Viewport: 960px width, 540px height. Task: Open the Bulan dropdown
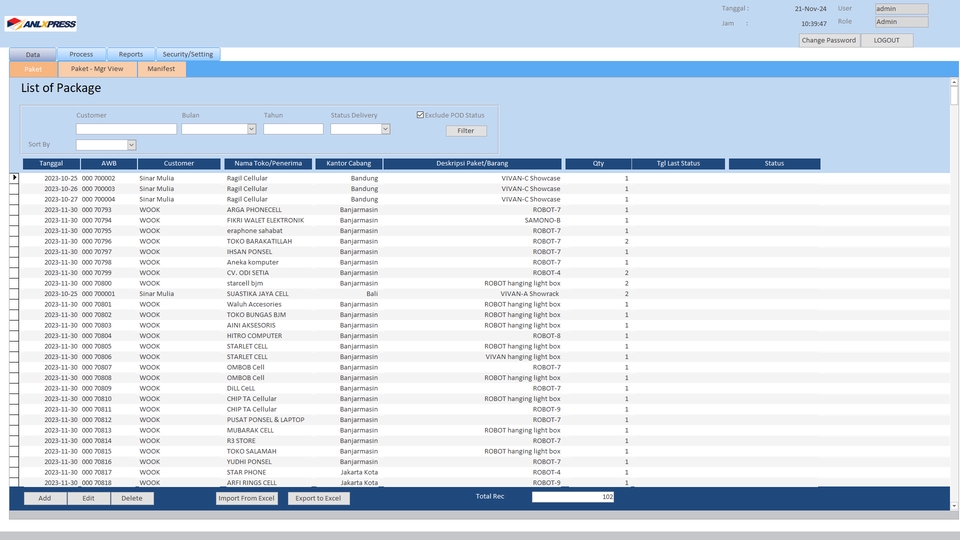251,129
